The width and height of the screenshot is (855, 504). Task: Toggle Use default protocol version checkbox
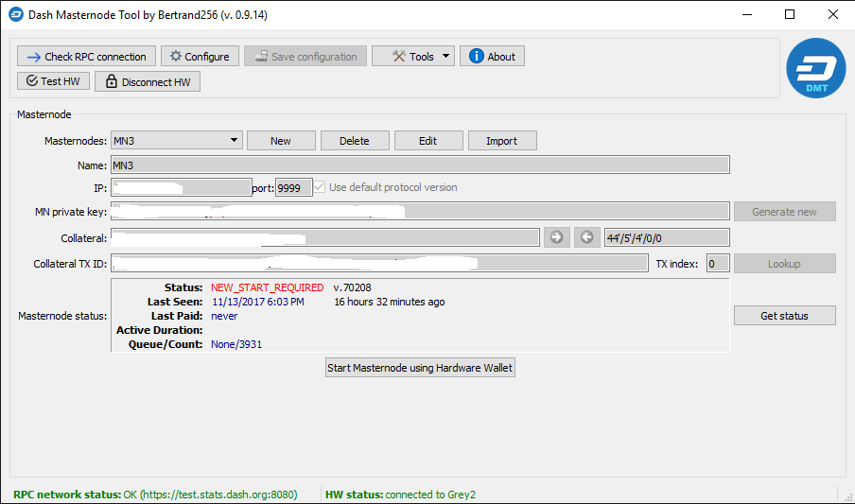click(385, 187)
